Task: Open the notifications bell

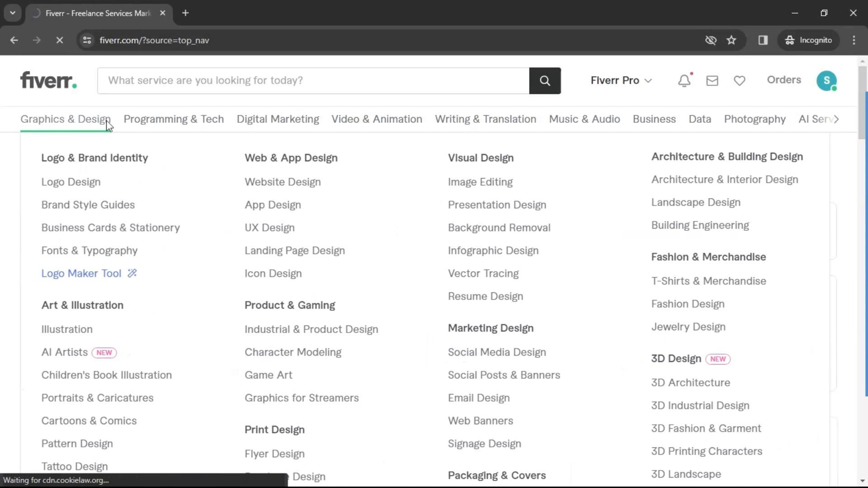Action: point(684,80)
